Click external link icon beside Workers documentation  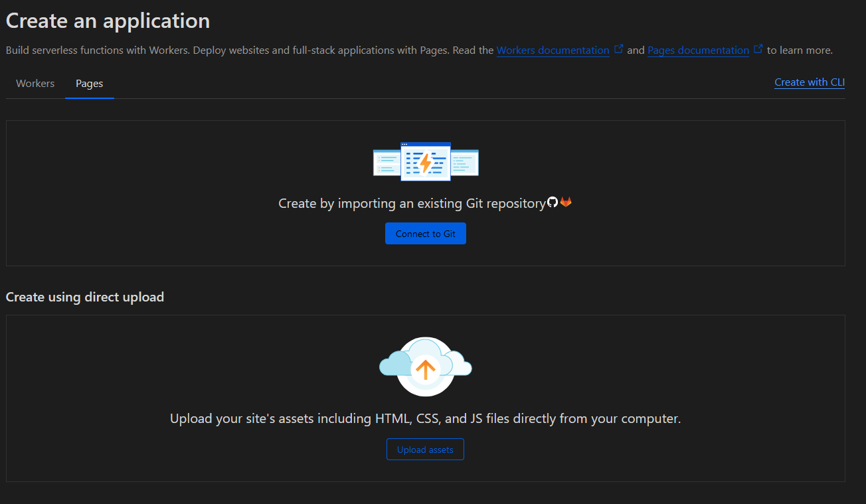click(x=618, y=47)
